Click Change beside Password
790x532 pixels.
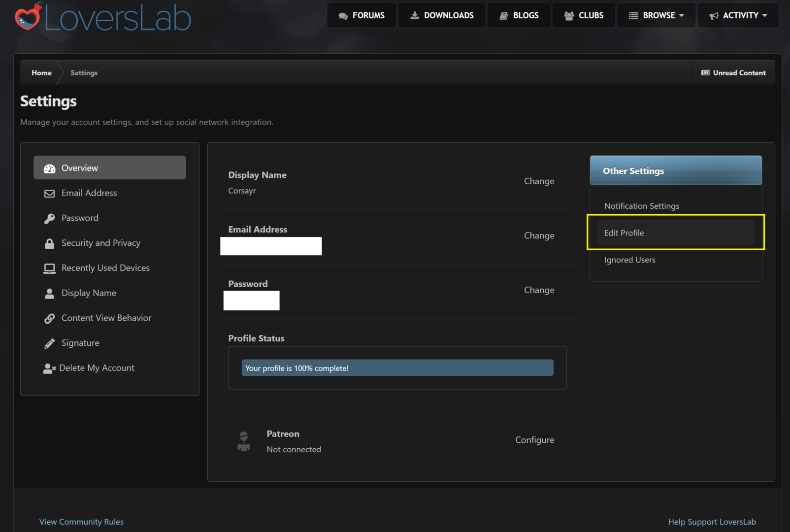click(x=539, y=290)
